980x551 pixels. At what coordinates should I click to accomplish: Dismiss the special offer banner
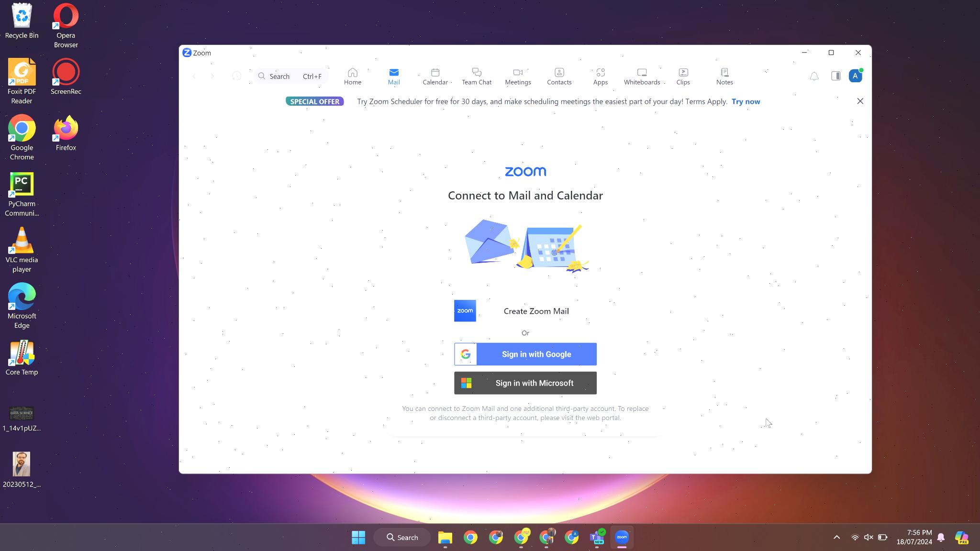click(x=860, y=101)
